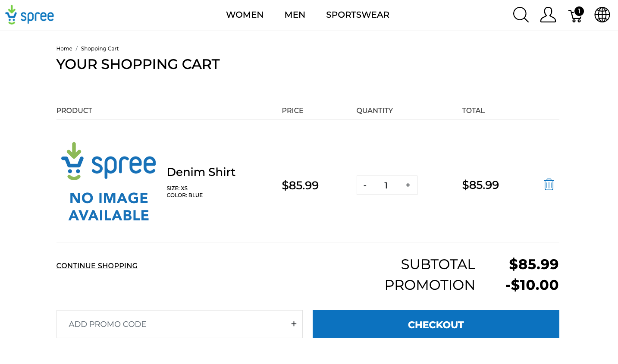Select the Shopping Cart breadcrumb
This screenshot has width=618, height=364.
[x=100, y=48]
